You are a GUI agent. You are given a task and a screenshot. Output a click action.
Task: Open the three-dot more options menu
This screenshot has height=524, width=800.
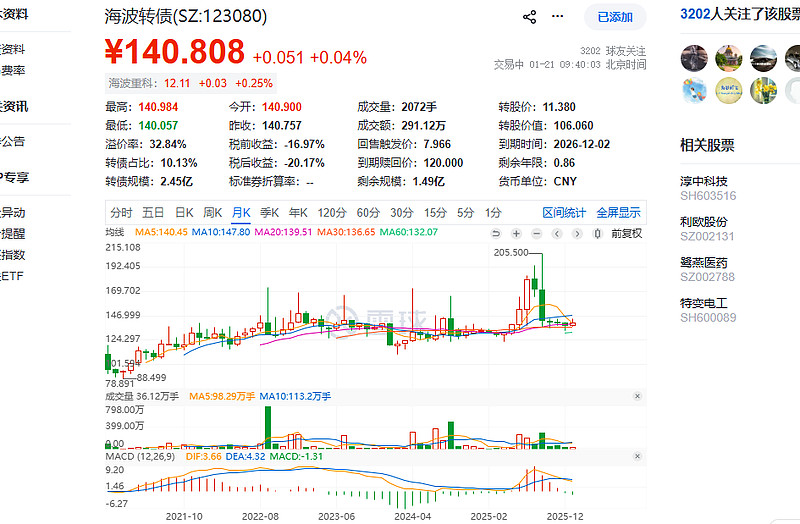(x=558, y=16)
